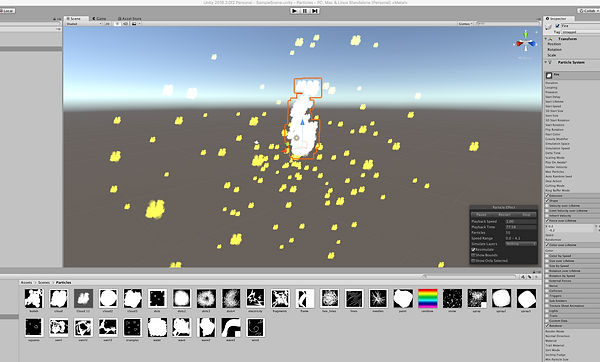600x362 pixels.
Task: Click the search by type filter icon
Action: click(523, 276)
